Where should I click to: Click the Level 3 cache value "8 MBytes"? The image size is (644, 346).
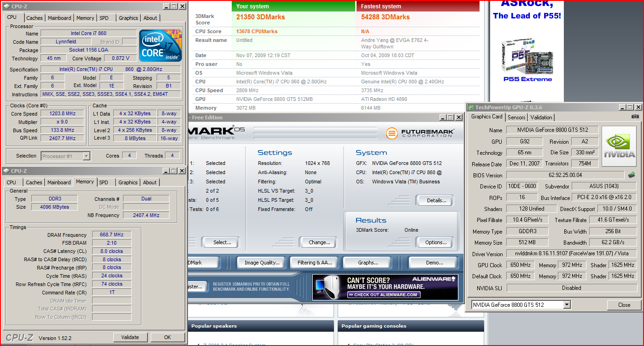click(x=135, y=138)
